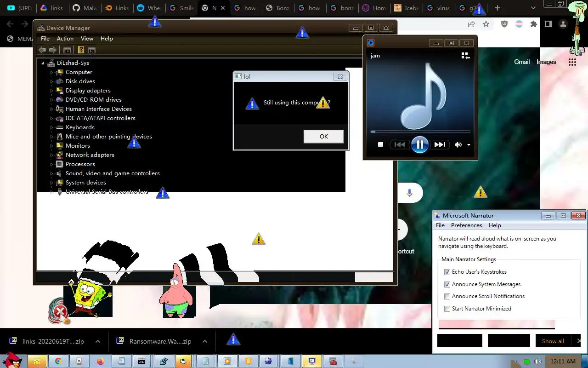Viewport: 588px width, 368px height.
Task: Click Show all downloads button
Action: pos(553,341)
